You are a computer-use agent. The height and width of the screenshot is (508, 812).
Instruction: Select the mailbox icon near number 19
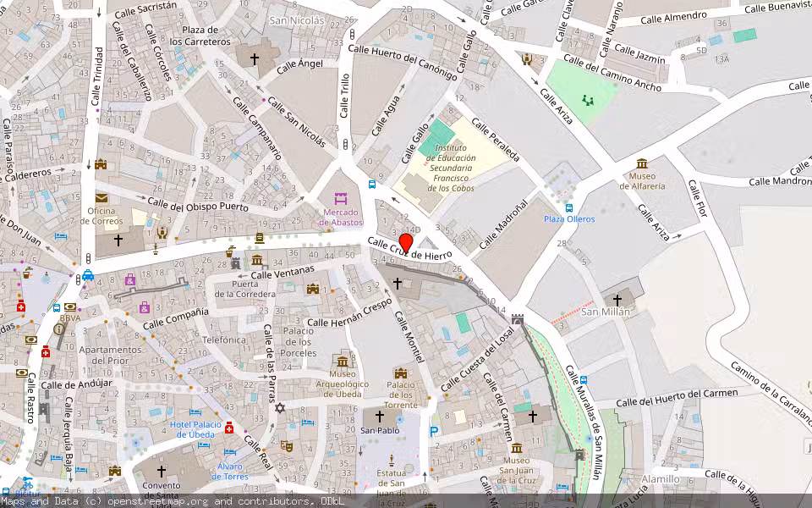click(x=260, y=238)
